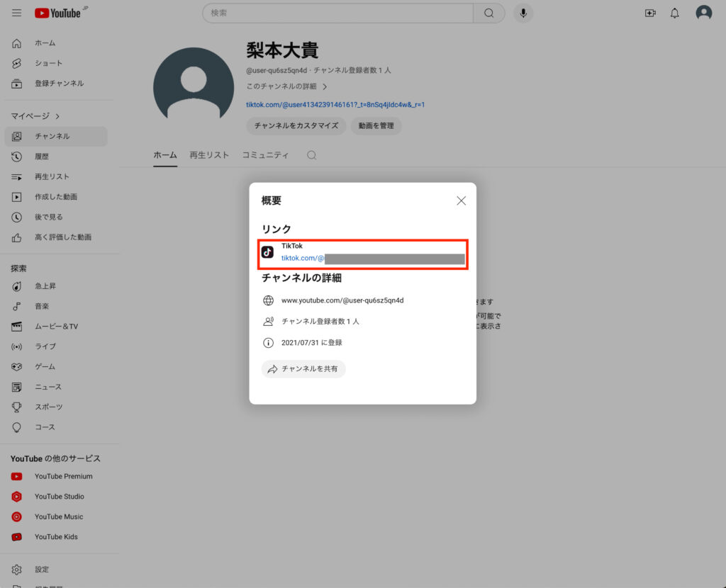Screen dimensions: 726x588
Task: Click the hamburger menu icon
Action: [17, 13]
